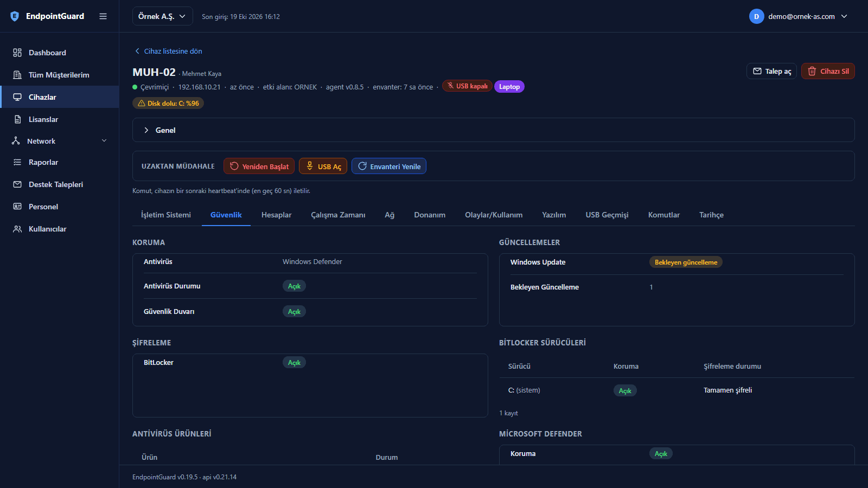Screen dimensions: 868x488
Task: Click the USB kapalı status badge
Action: 467,86
